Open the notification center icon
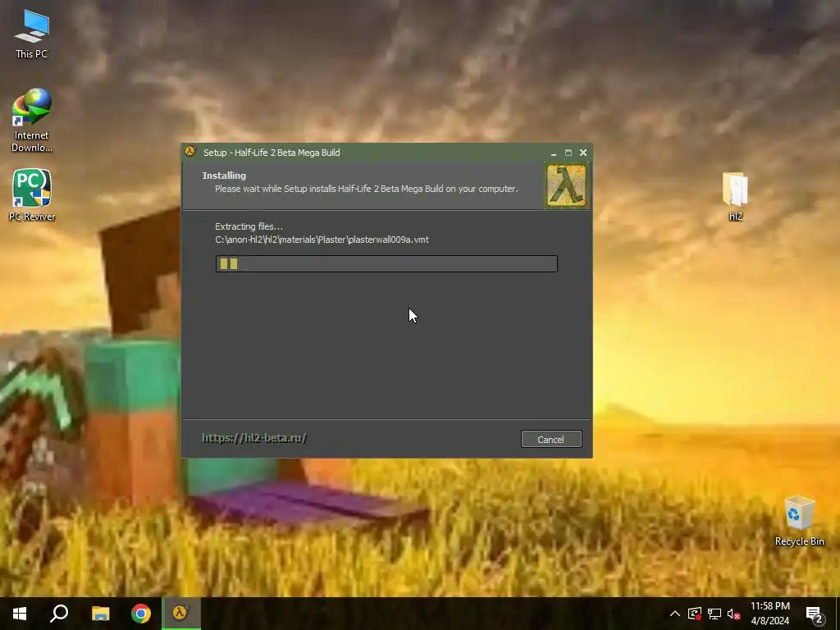 click(815, 614)
